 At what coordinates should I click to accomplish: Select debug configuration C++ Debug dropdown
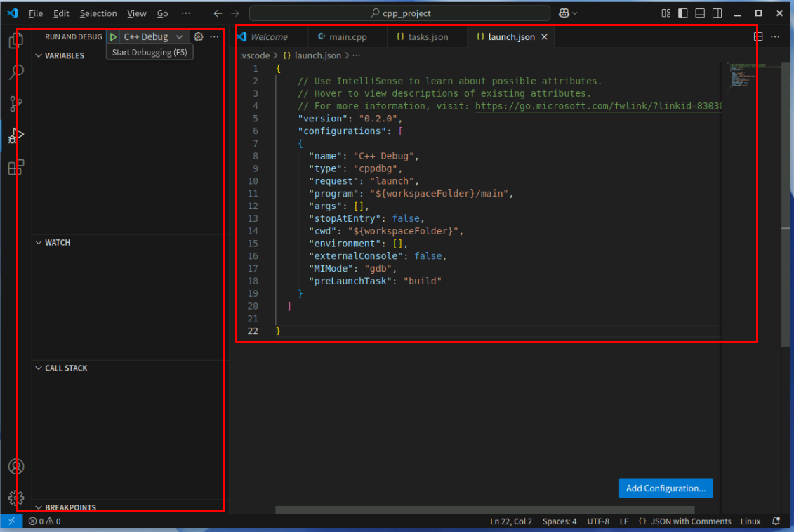[x=152, y=37]
